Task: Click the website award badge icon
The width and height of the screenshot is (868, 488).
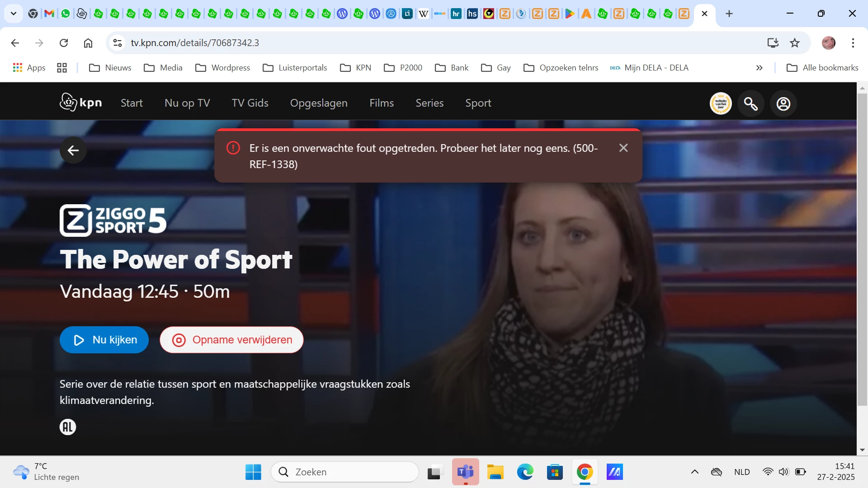Action: pyautogui.click(x=721, y=103)
